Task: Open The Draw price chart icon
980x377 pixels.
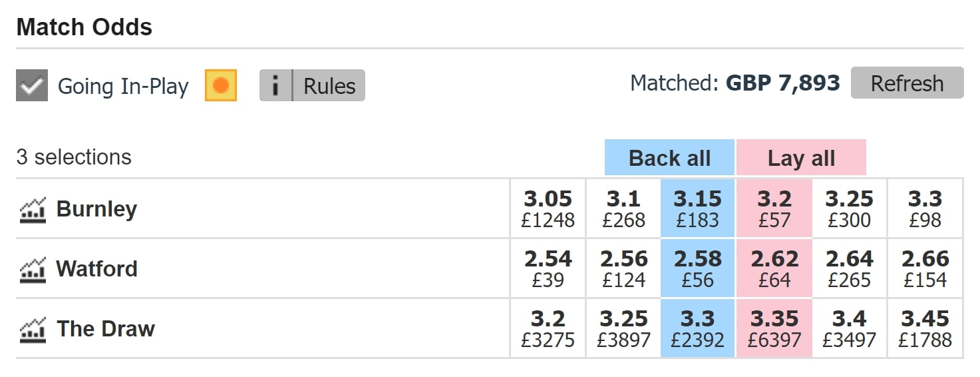Action: pyautogui.click(x=32, y=329)
